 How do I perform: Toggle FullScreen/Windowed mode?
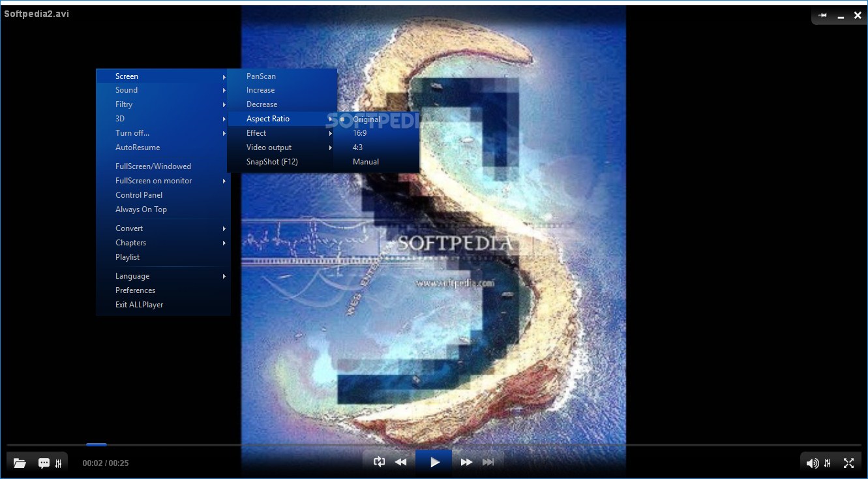(163, 166)
